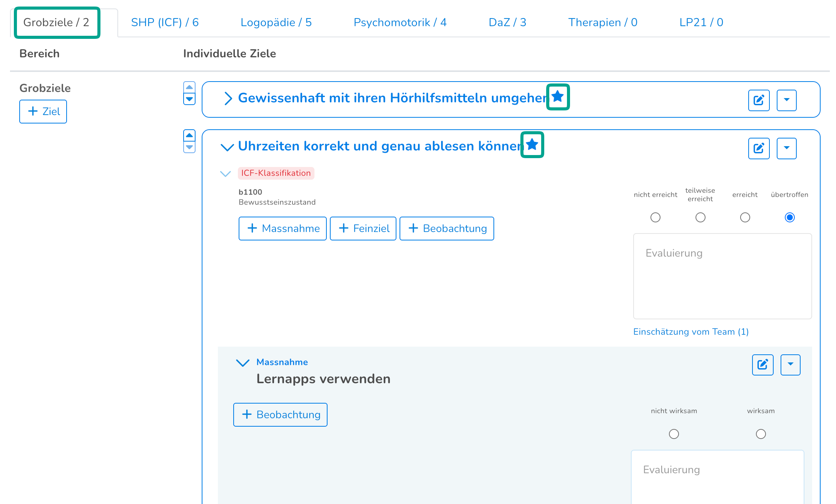Open the Psychomotorik / 4 tab
The image size is (836, 504).
click(x=400, y=22)
